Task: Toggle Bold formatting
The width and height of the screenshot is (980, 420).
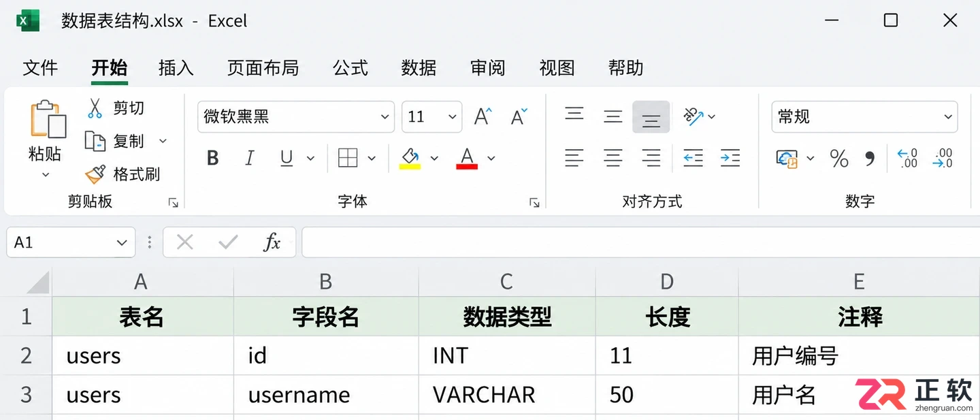Action: 212,159
